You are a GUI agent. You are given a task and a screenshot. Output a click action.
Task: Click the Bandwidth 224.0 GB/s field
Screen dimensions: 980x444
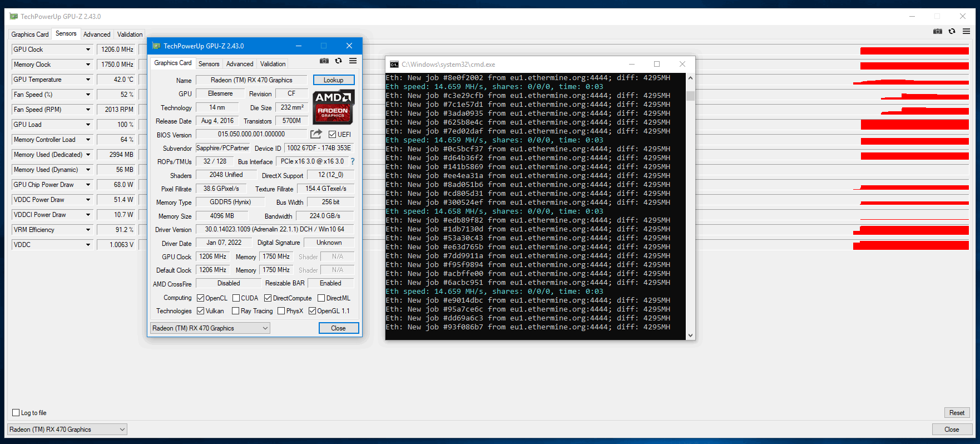325,216
